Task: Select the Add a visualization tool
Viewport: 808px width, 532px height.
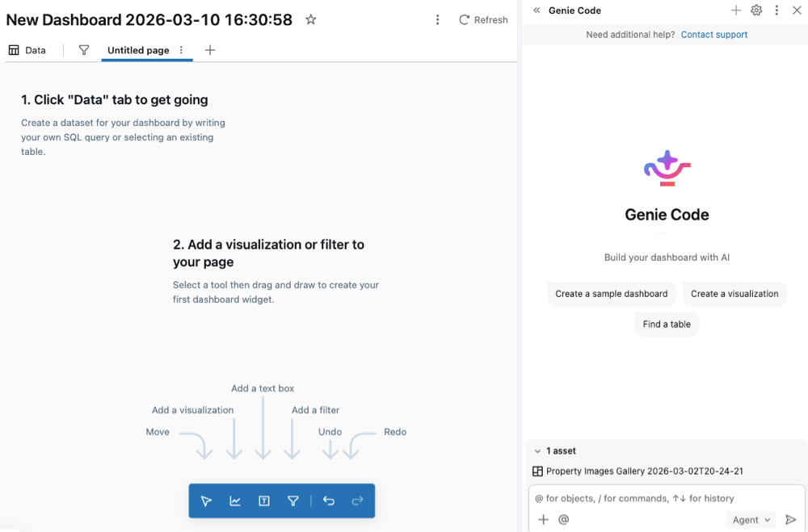Action: (x=235, y=501)
